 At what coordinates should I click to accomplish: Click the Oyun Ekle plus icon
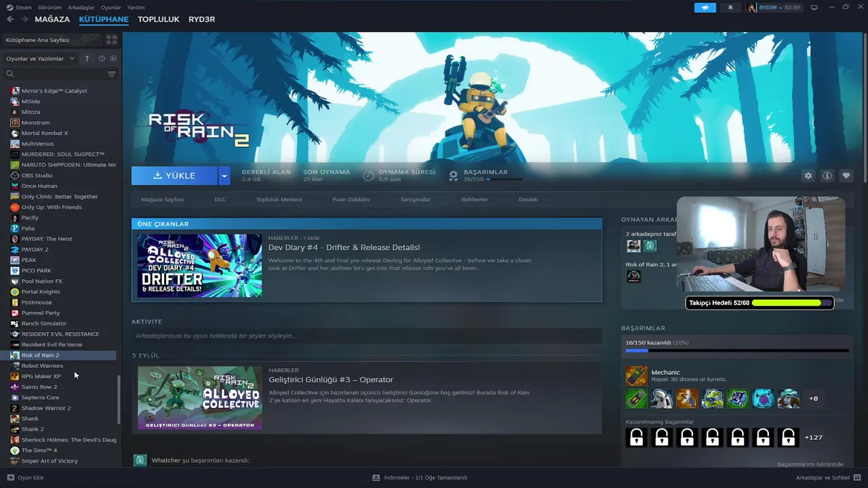(x=10, y=478)
